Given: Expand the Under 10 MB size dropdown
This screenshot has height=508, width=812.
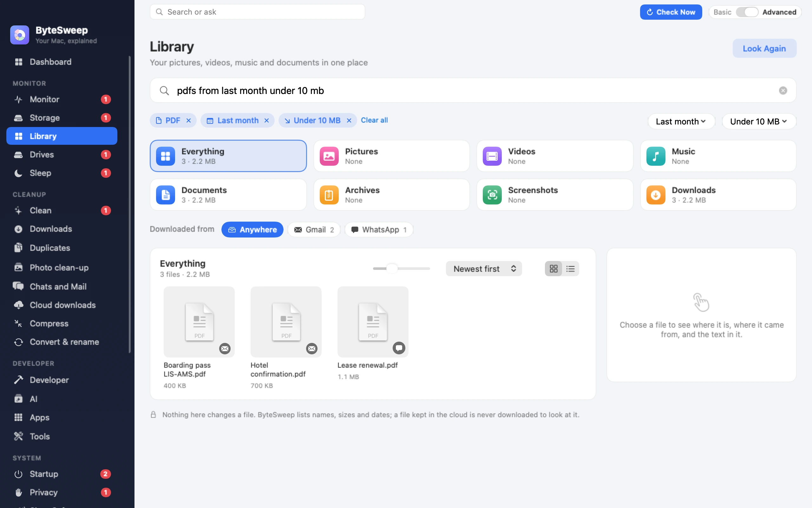Looking at the screenshot, I should coord(759,121).
